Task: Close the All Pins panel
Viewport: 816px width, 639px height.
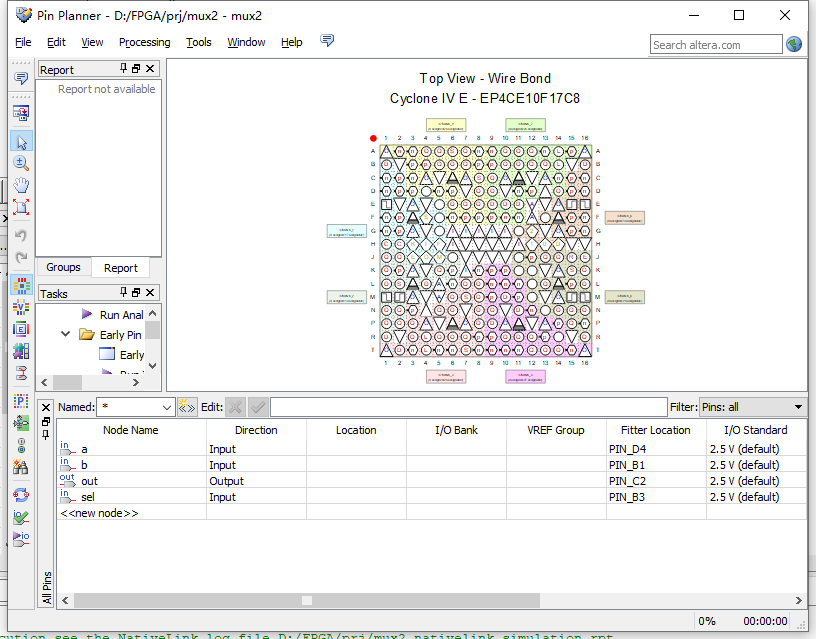Action: pos(46,407)
